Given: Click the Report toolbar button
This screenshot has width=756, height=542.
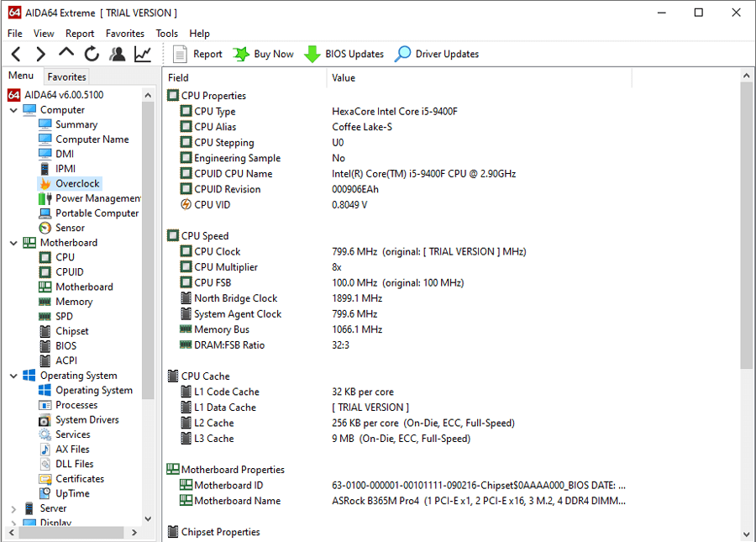Looking at the screenshot, I should click(x=197, y=54).
